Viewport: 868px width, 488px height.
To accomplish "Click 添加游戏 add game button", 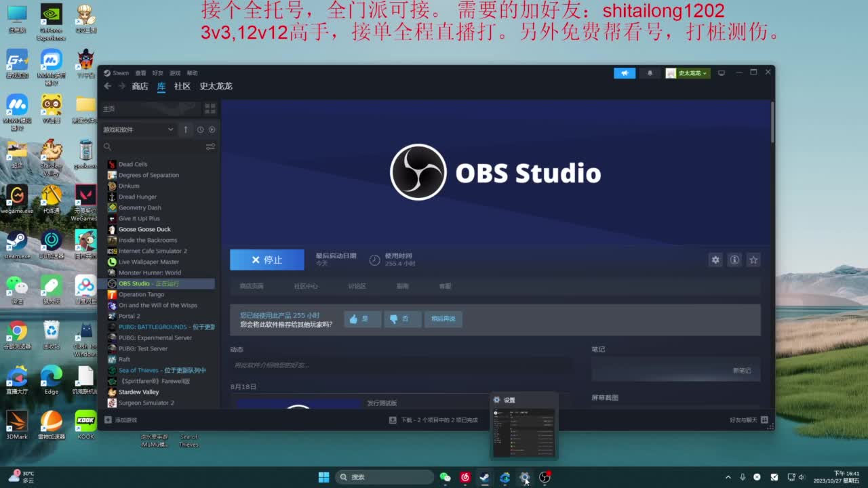I will point(121,420).
